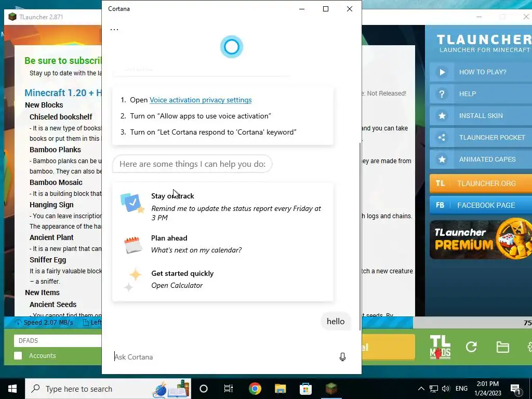
Task: Open Task View on taskbar
Action: pos(229,389)
